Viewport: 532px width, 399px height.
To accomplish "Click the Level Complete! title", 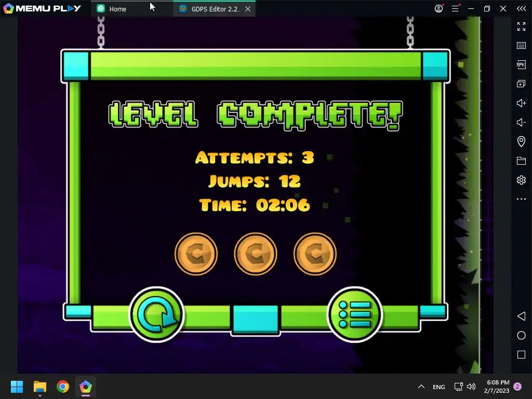I will pyautogui.click(x=256, y=115).
